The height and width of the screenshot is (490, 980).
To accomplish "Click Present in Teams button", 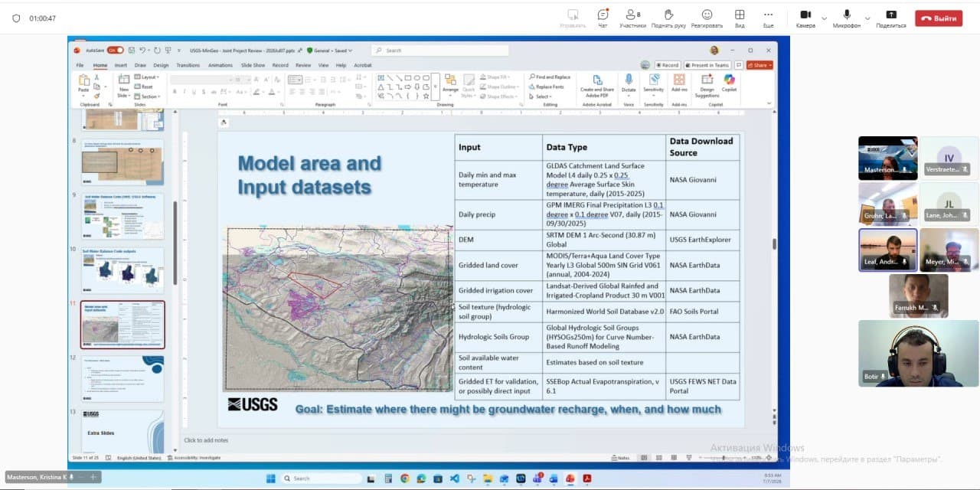I will pyautogui.click(x=707, y=65).
